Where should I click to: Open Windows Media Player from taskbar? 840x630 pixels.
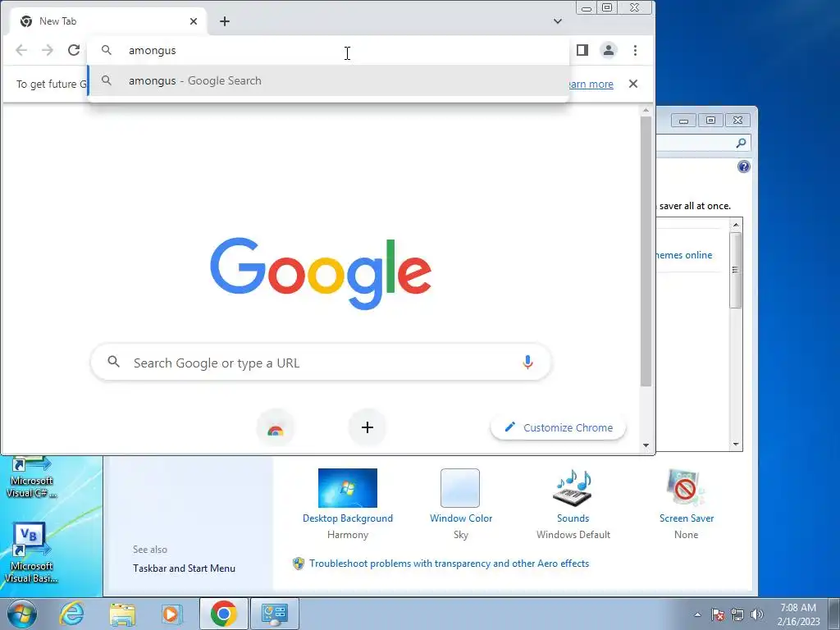(171, 614)
